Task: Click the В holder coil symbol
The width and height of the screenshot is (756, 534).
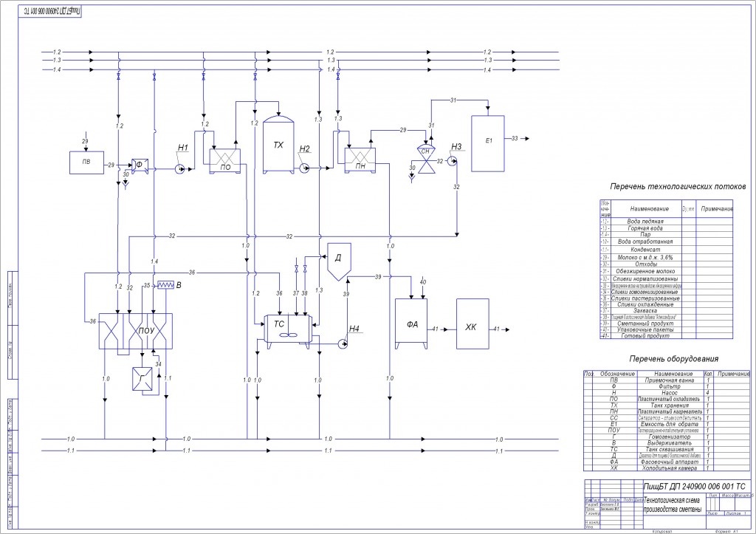Action: tap(166, 286)
